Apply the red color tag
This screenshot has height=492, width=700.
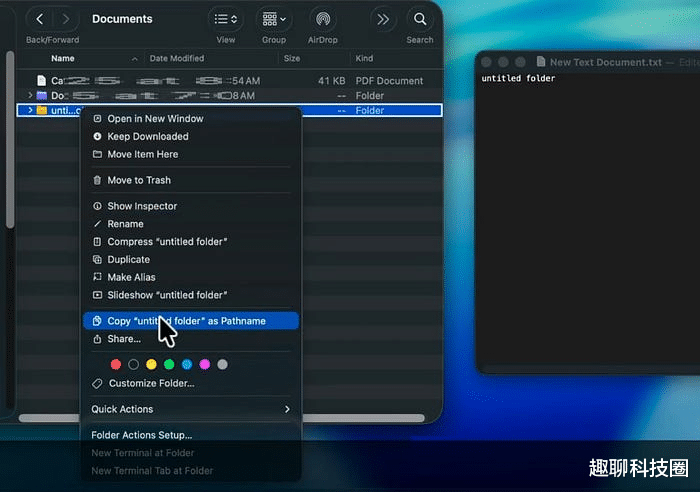115,364
